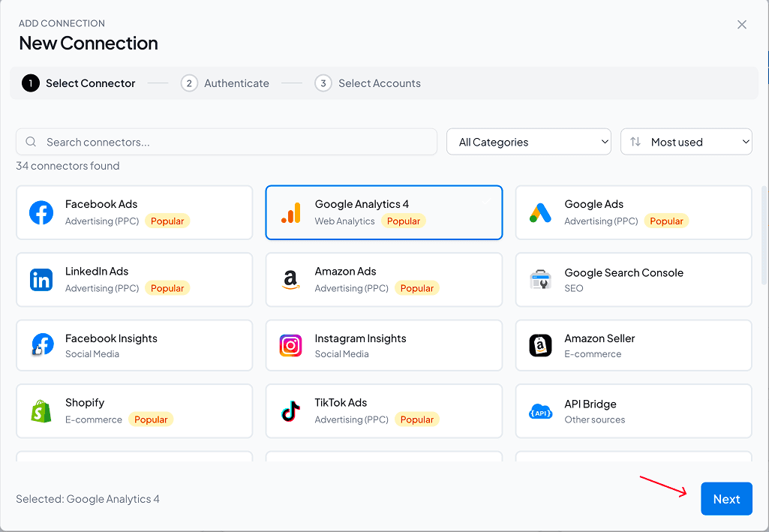Click the Google Analytics 4 card title
Viewport: 769px width, 532px height.
click(x=362, y=204)
